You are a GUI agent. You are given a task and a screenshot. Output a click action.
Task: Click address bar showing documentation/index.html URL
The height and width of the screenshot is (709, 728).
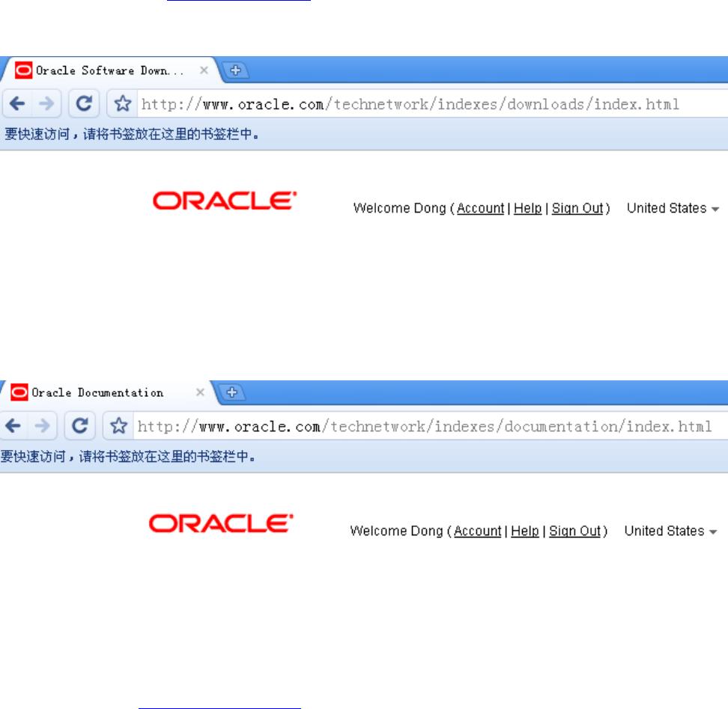(430, 426)
